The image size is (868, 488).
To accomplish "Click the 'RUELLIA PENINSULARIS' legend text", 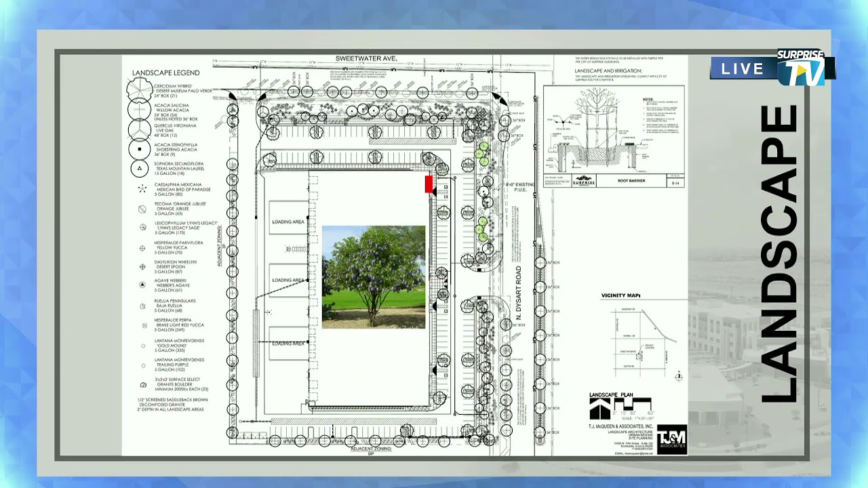I will coord(175,300).
